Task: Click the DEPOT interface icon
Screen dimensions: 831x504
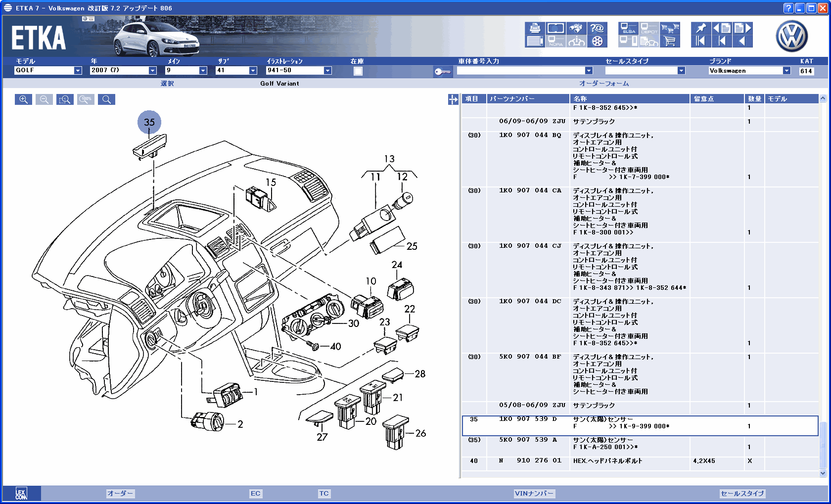Action: 649,28
